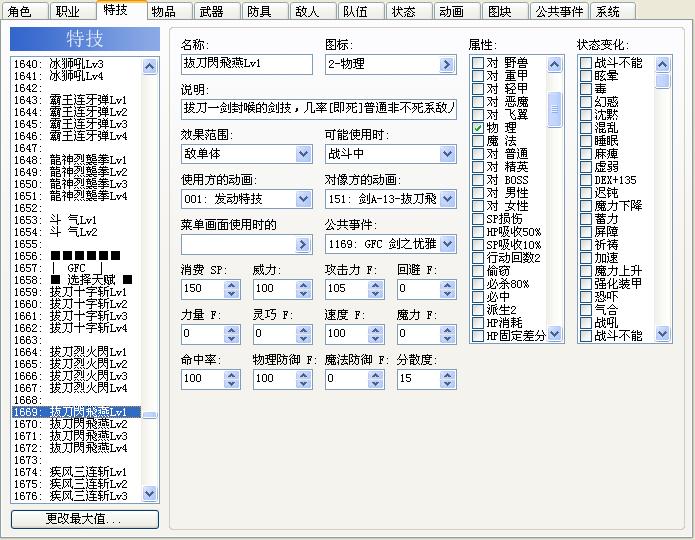Viewport: 695px width, 540px height.
Task: Increase 魔法防御 F value with up arrow
Action: pos(375,375)
